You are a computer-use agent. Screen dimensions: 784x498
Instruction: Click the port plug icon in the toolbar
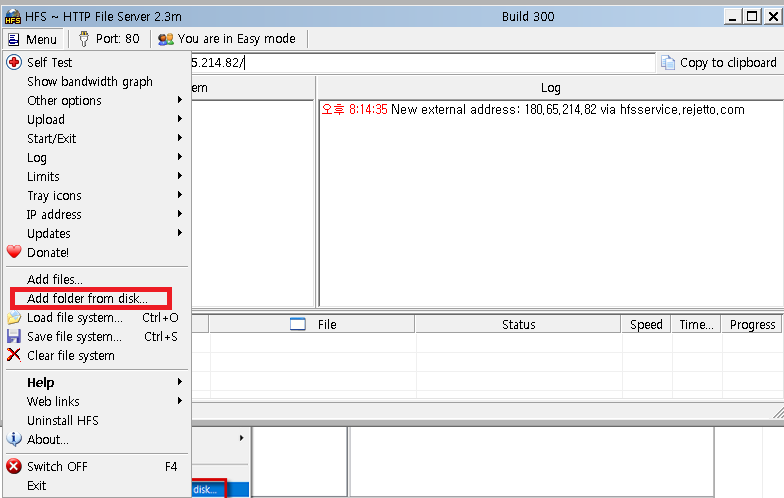tap(84, 38)
